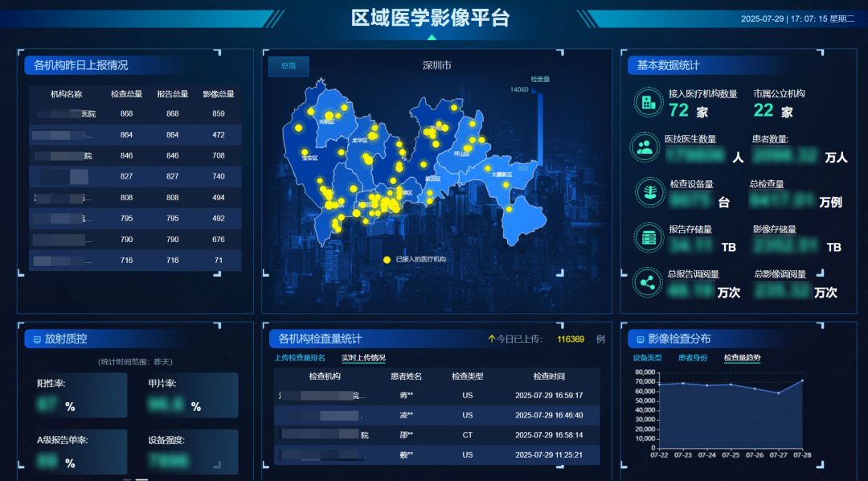Screen dimensions: 868x481
Task: Switch to 患者身份 distribution view
Action: [x=694, y=356]
